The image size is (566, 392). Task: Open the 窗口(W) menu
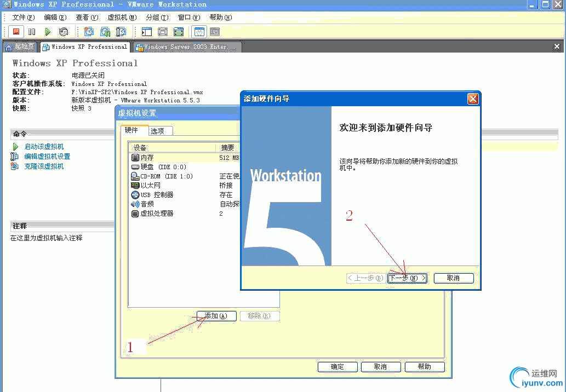tap(189, 18)
